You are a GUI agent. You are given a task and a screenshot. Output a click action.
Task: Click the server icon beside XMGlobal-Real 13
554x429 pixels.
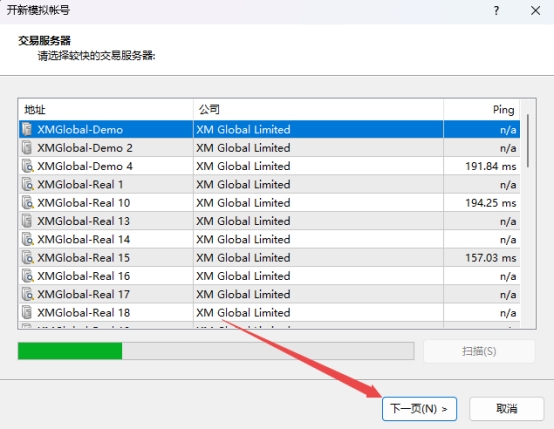27,221
